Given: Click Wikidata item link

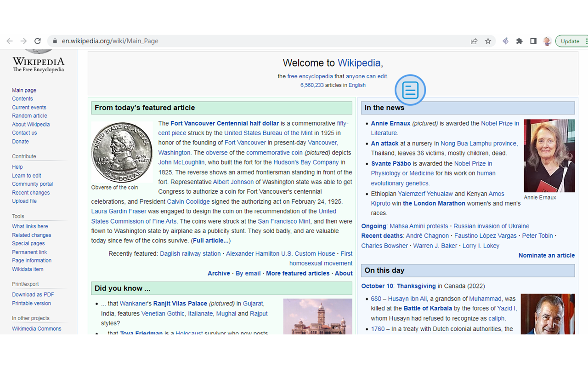Looking at the screenshot, I should pyautogui.click(x=28, y=269).
